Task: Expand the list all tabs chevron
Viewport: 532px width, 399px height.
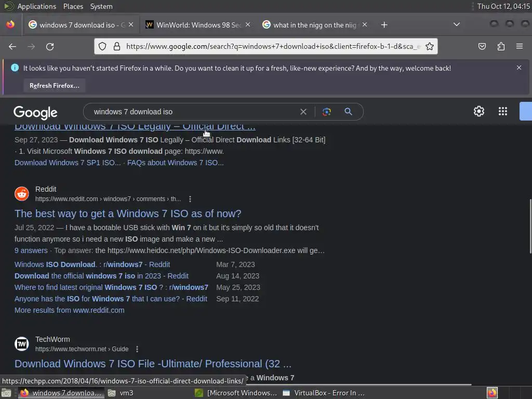Action: coord(457,24)
